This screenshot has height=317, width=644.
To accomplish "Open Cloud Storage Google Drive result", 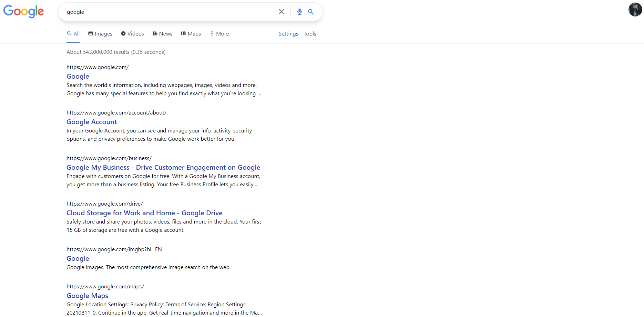I will click(x=144, y=213).
